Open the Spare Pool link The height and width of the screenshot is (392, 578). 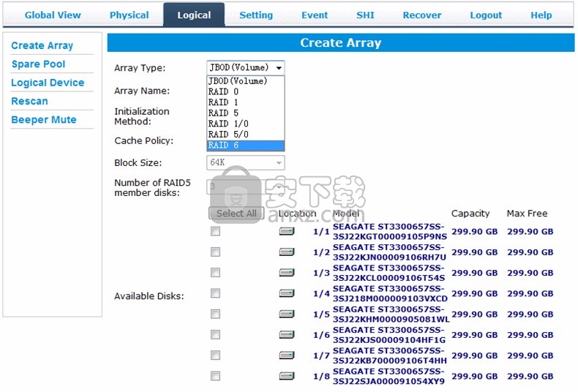pos(38,64)
